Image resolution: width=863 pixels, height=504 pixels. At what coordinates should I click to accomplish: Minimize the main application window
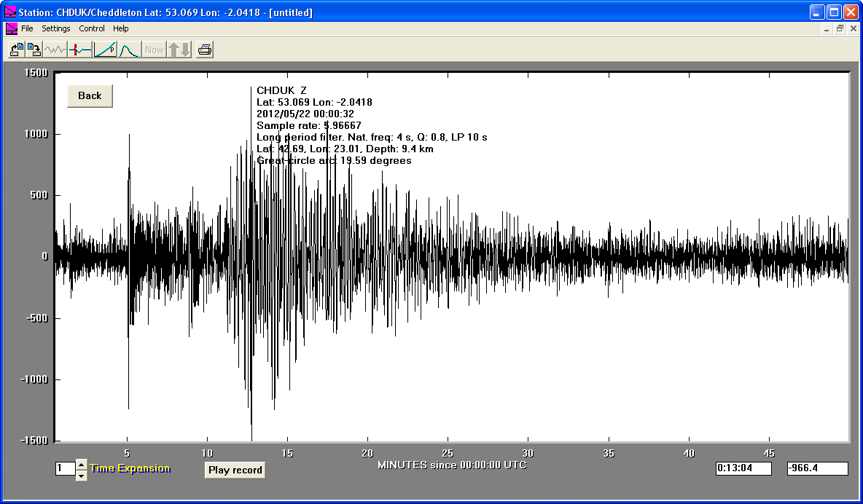(x=817, y=12)
